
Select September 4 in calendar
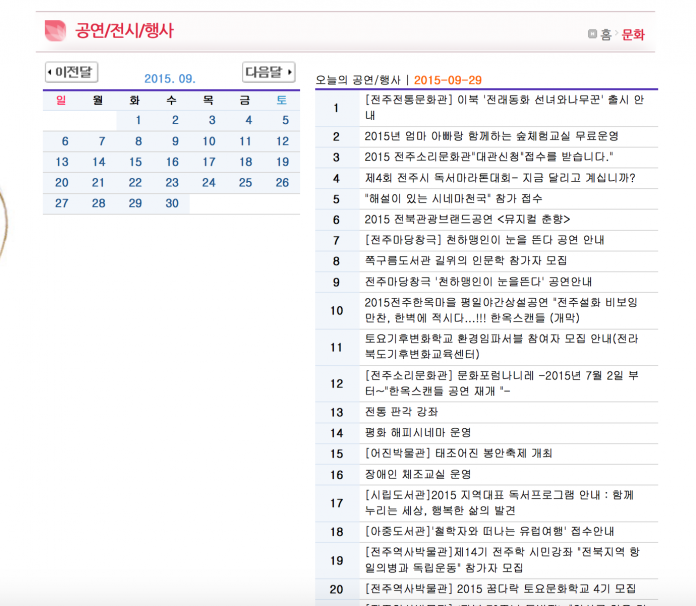click(x=249, y=120)
